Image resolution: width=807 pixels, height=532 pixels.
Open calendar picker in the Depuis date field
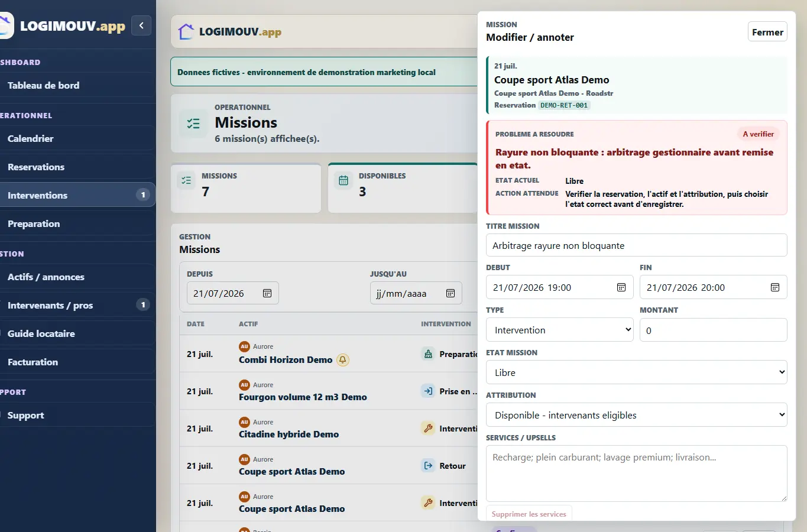point(267,293)
